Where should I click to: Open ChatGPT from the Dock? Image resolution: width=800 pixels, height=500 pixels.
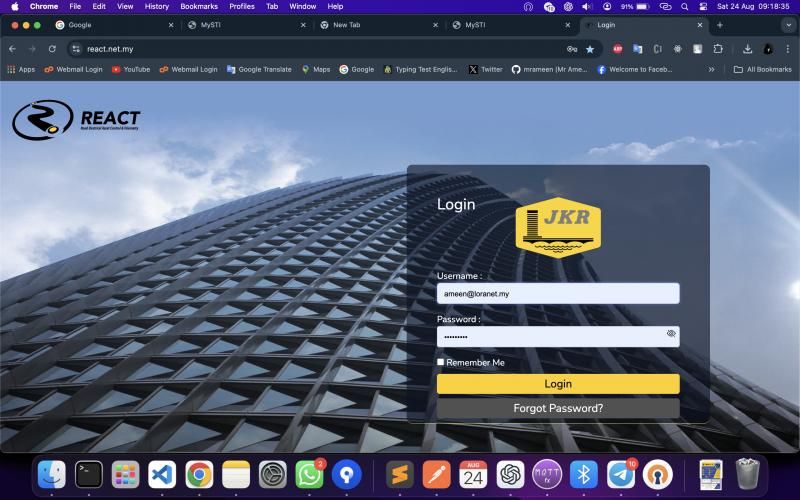[510, 474]
